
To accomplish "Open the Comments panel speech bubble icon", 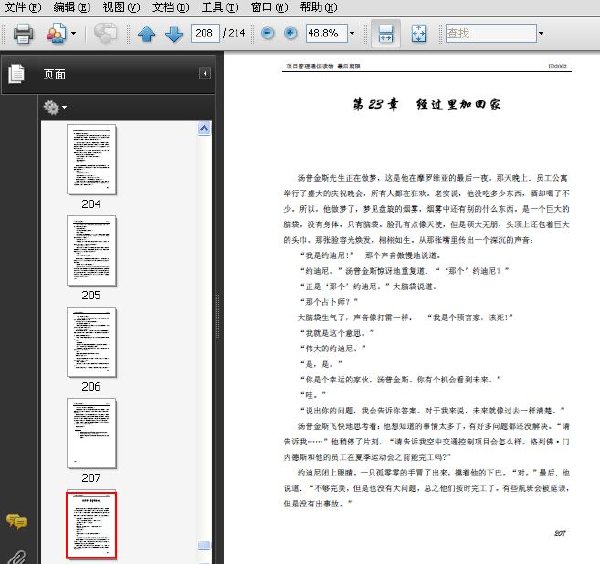I will click(16, 521).
